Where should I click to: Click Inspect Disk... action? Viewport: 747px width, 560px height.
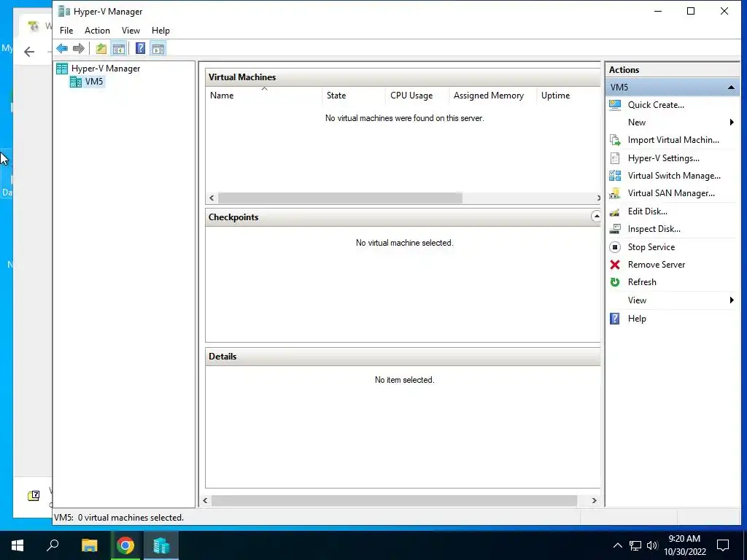pos(654,229)
